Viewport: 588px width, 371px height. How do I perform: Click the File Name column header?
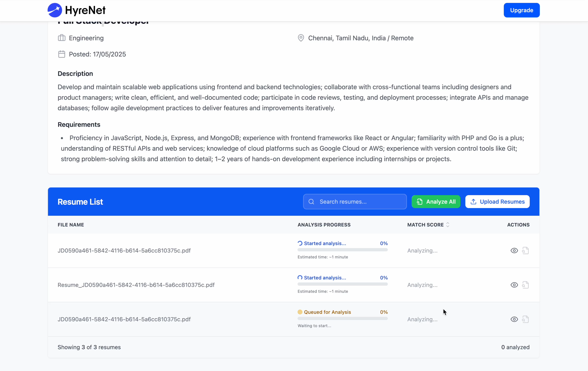pos(71,225)
